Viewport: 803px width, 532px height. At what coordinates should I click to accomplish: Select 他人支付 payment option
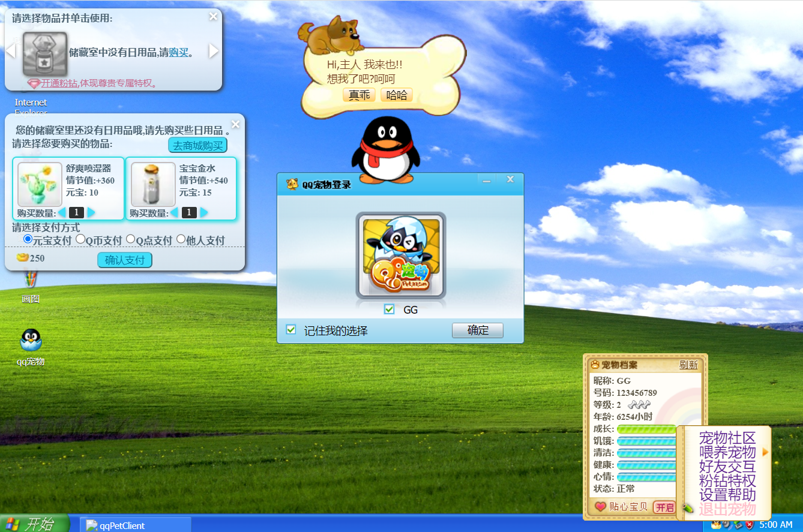tap(181, 239)
